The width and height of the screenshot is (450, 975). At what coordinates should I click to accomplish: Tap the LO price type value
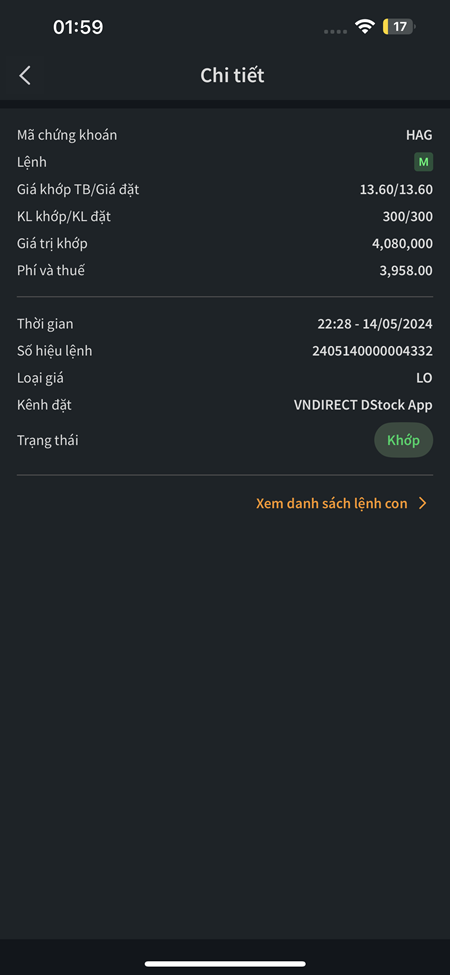coord(425,378)
